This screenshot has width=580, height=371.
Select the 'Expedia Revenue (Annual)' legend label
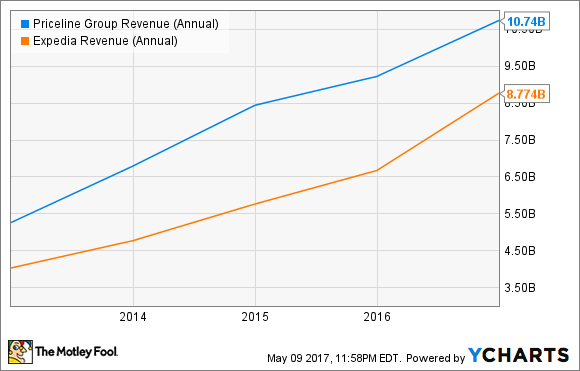[x=105, y=41]
